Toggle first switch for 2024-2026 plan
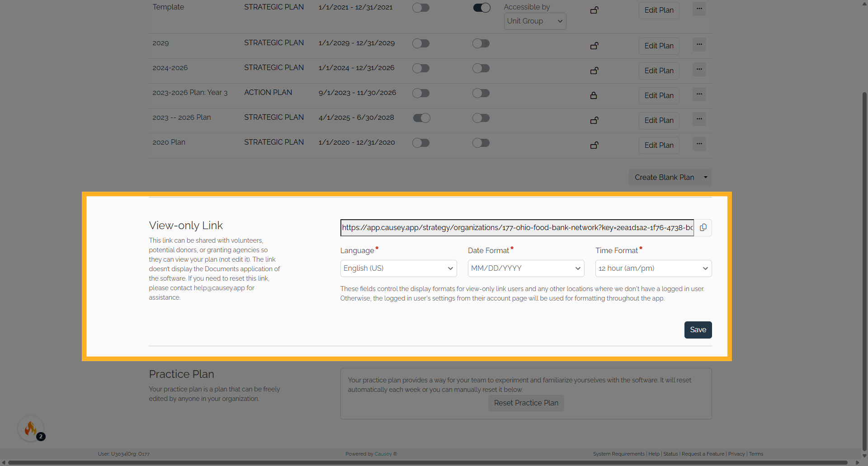Image resolution: width=868 pixels, height=466 pixels. pos(421,68)
